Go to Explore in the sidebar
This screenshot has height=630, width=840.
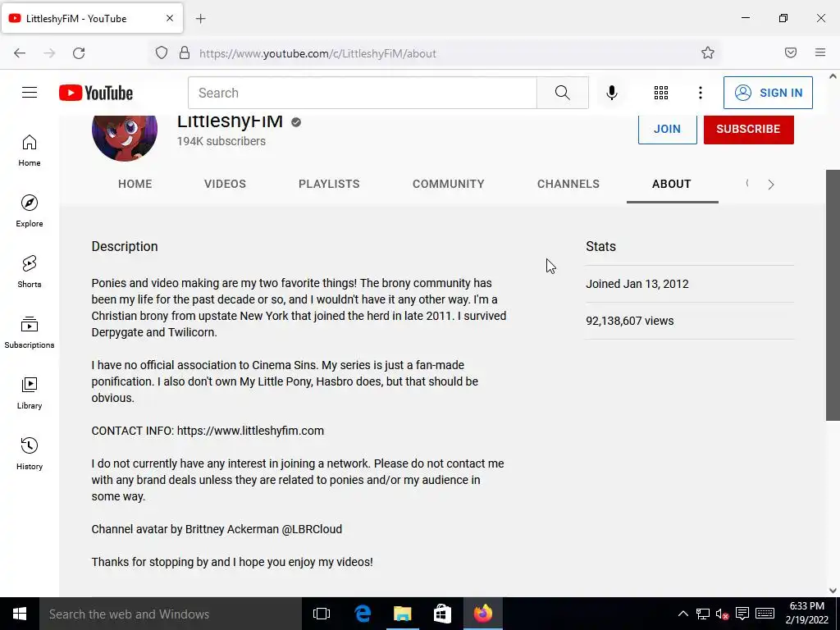[x=30, y=211]
